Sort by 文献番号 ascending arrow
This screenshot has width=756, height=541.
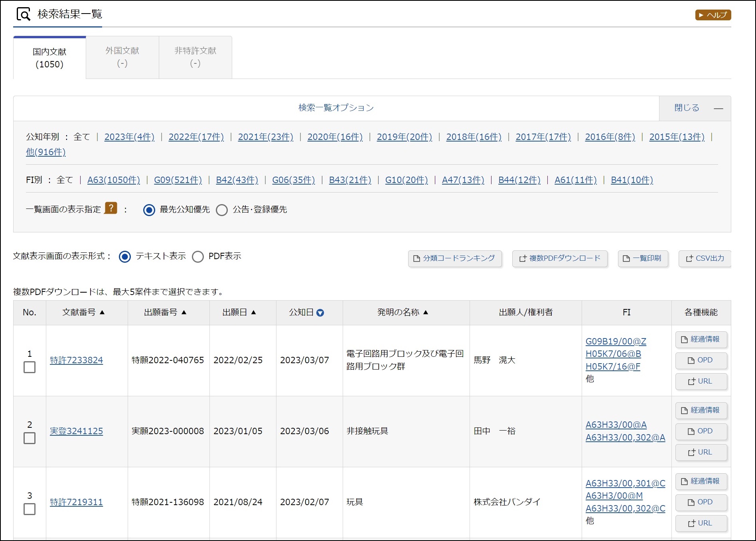click(102, 313)
